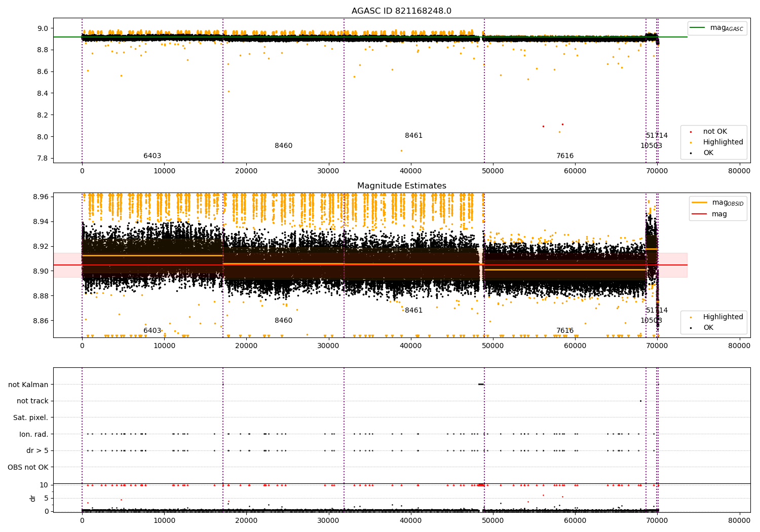Click obsid label 10503 in the AGASC ID plot
The height and width of the screenshot is (532, 760).
tap(651, 146)
